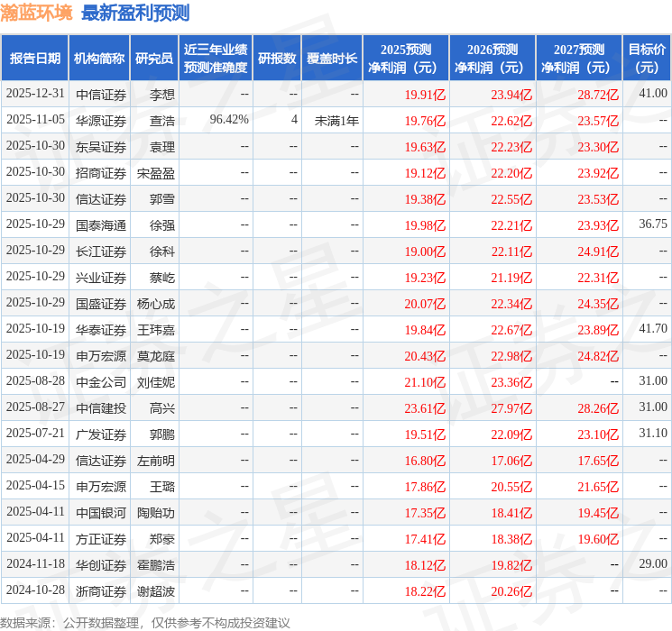Click analyst name 左前明
This screenshot has height=631, width=672.
[x=155, y=461]
